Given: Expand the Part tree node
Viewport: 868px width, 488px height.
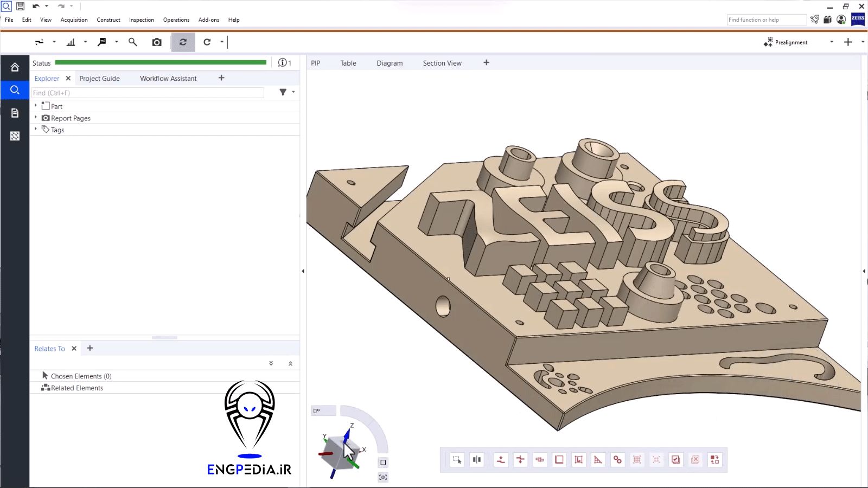Looking at the screenshot, I should click(x=36, y=106).
